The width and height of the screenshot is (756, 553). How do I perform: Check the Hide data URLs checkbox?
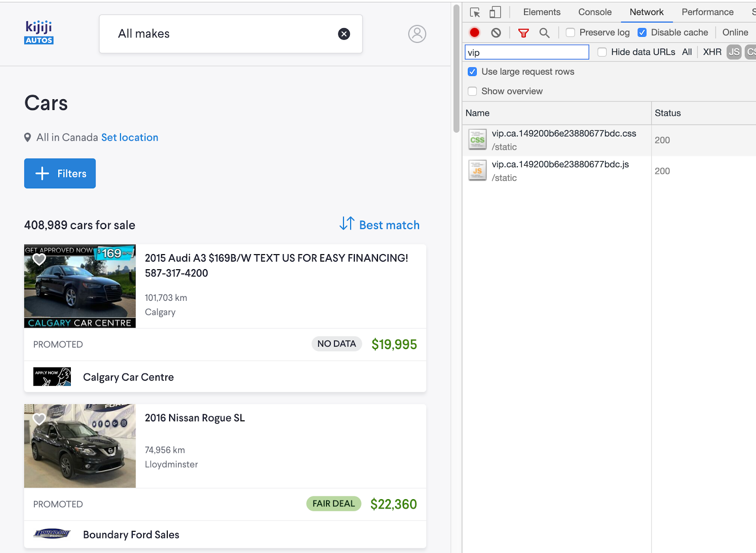point(602,52)
